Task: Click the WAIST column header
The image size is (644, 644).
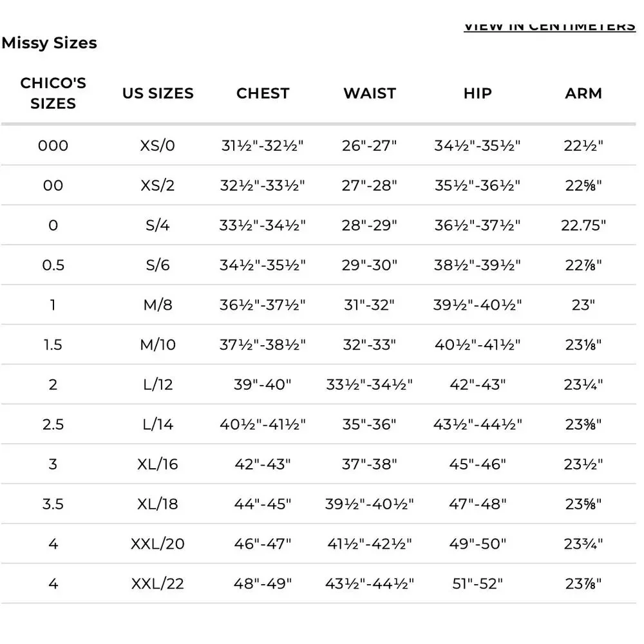Action: [370, 93]
